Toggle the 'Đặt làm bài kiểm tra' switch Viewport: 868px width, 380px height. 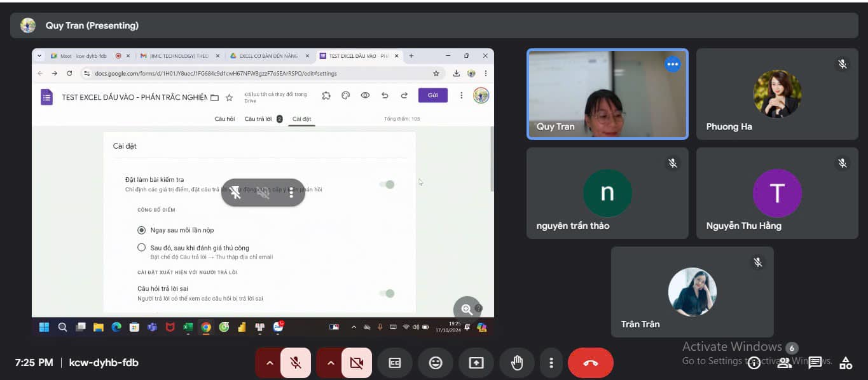387,184
